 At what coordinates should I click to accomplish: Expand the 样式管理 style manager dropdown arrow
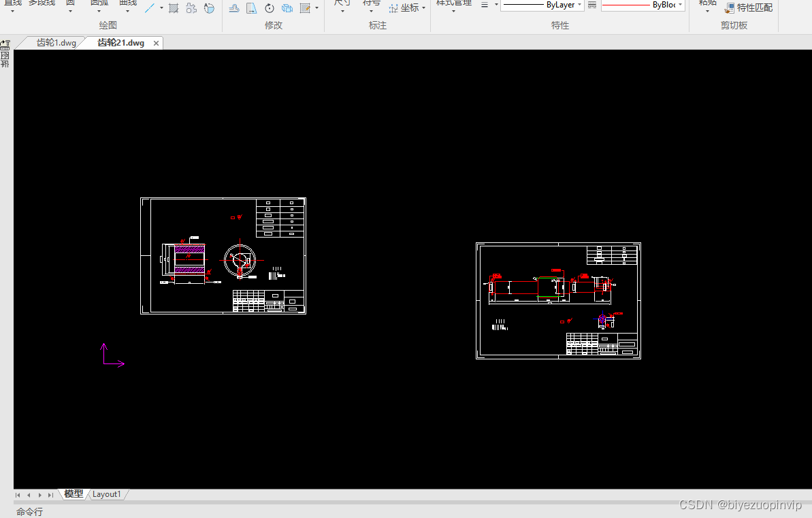[453, 11]
